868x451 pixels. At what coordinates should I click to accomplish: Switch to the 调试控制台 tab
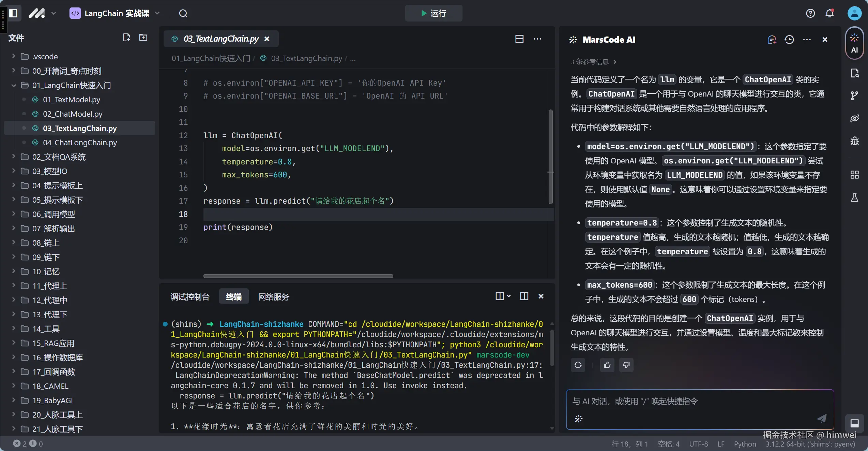point(190,297)
